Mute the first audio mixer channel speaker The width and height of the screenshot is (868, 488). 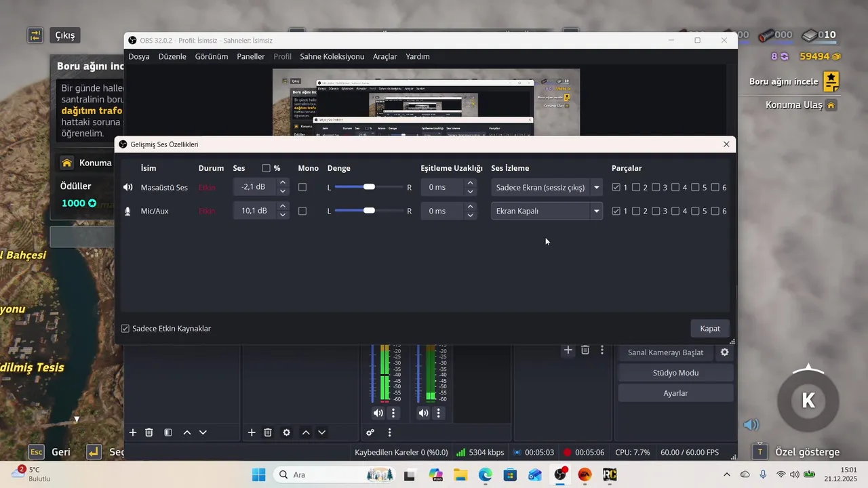click(378, 413)
